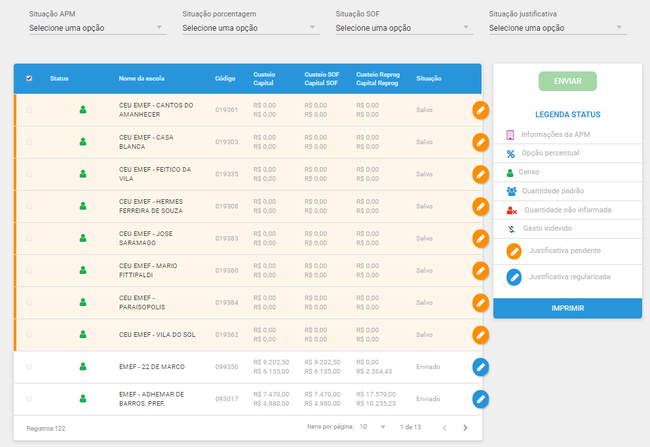This screenshot has height=447, width=650.
Task: Edit justification for CEU EMEF - PARAISOPOLIS
Action: (480, 303)
